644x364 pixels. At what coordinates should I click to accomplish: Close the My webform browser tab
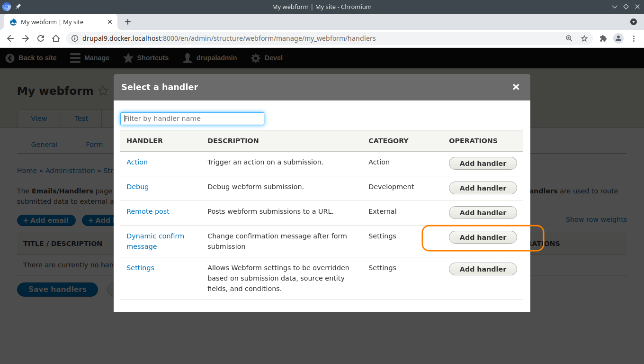pos(110,22)
